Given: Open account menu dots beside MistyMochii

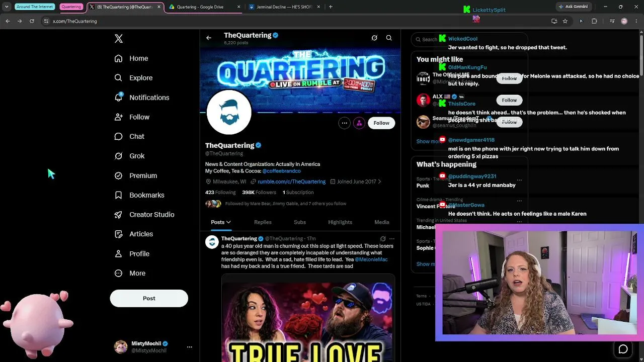Looking at the screenshot, I should [190, 347].
